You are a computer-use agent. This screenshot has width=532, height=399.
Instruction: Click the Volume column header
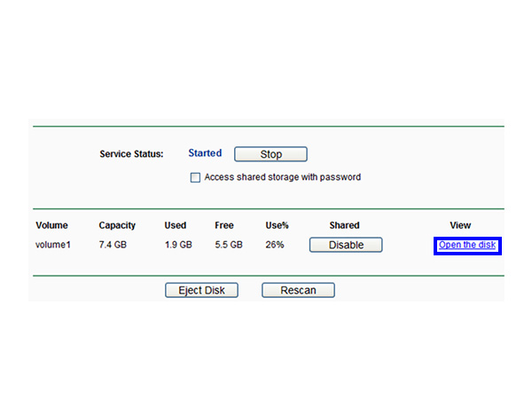click(51, 225)
